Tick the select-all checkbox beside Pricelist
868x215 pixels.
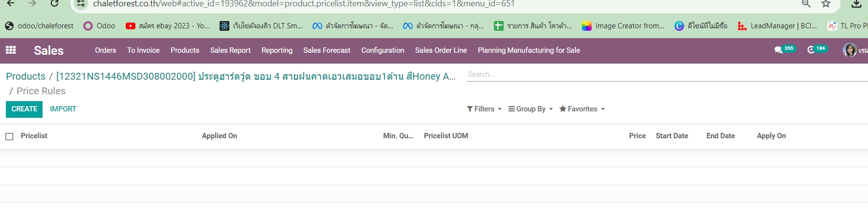[x=9, y=136]
